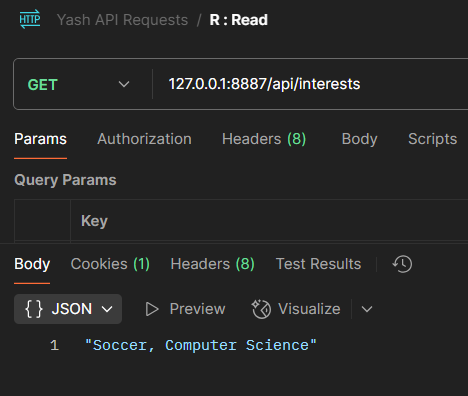The height and width of the screenshot is (396, 468).
Task: Open the GET method dropdown
Action: point(78,85)
